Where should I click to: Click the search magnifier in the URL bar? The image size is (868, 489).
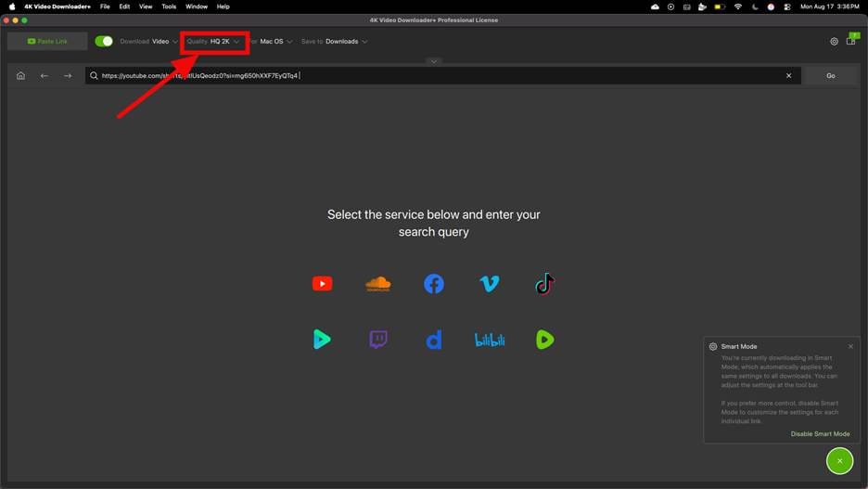click(x=94, y=75)
